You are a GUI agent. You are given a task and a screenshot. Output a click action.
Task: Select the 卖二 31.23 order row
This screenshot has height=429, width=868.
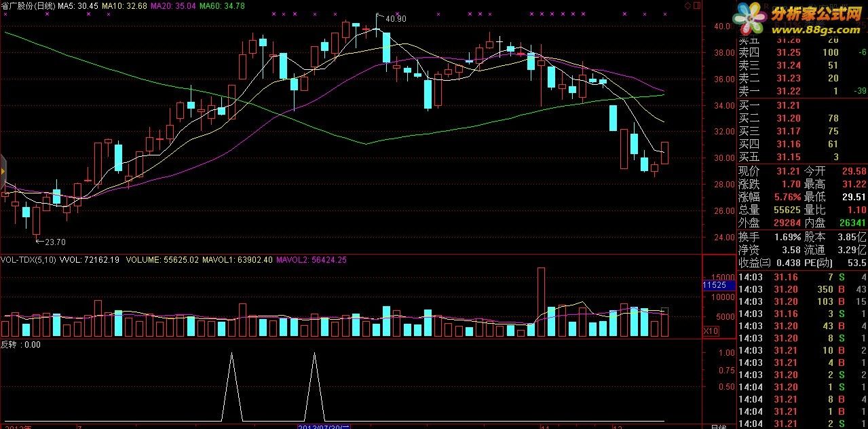[802, 78]
